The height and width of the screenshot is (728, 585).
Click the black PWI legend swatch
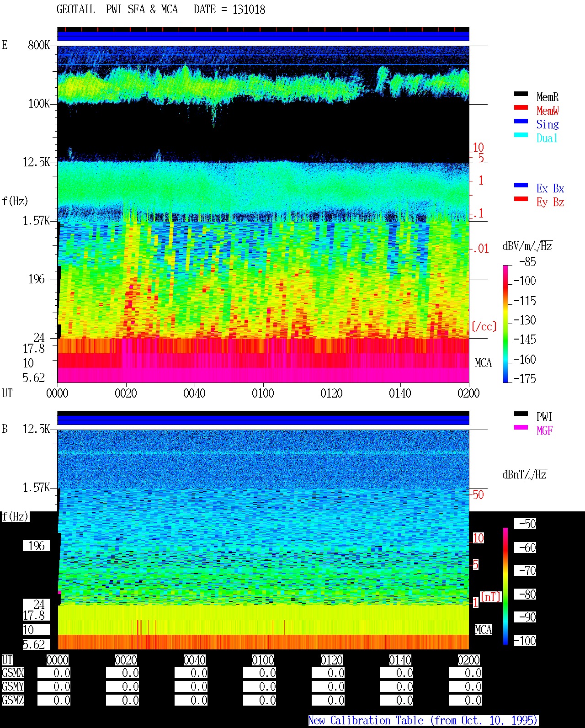[x=521, y=414]
